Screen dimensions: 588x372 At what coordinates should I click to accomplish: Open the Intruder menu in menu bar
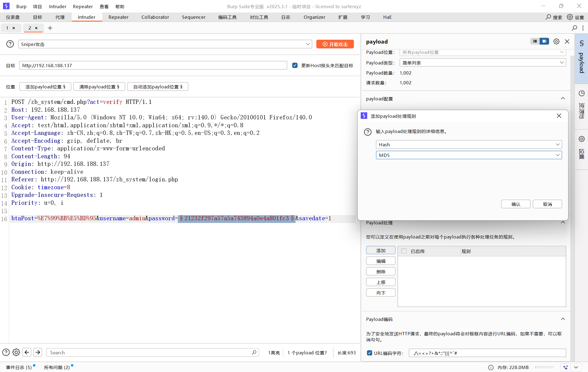click(57, 6)
